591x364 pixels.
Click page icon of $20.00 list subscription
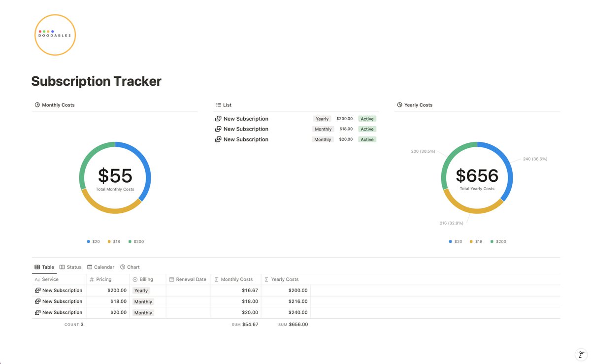tap(218, 139)
